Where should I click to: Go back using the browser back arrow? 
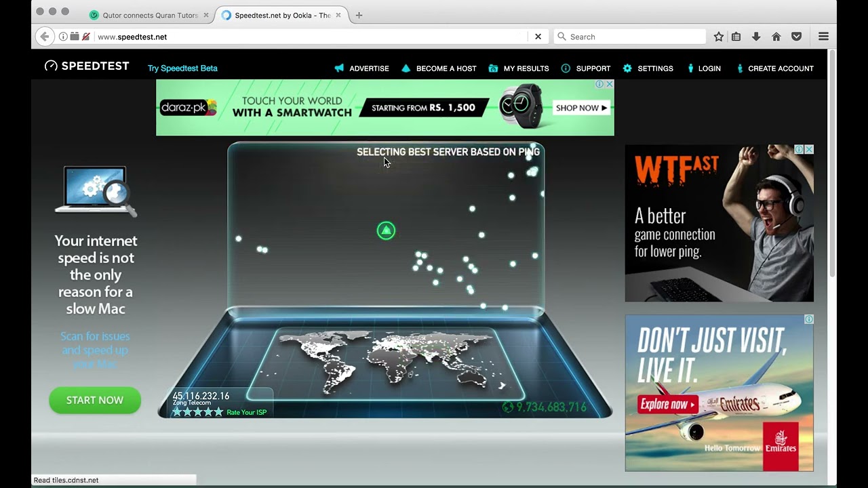coord(45,37)
